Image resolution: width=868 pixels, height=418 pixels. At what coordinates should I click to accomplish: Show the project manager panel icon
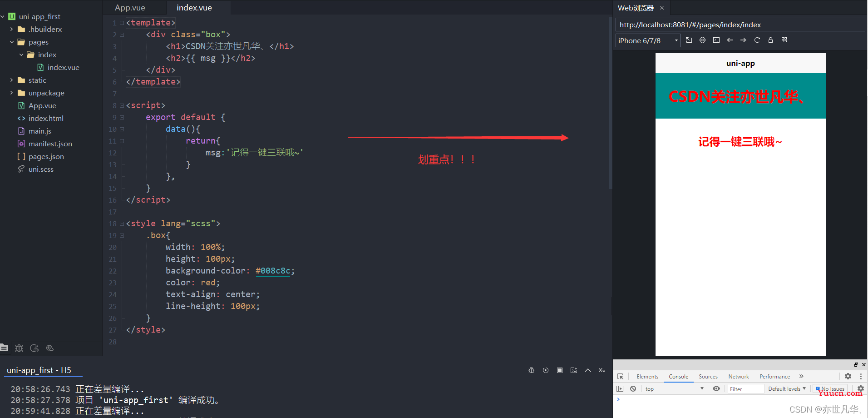tap(4, 348)
